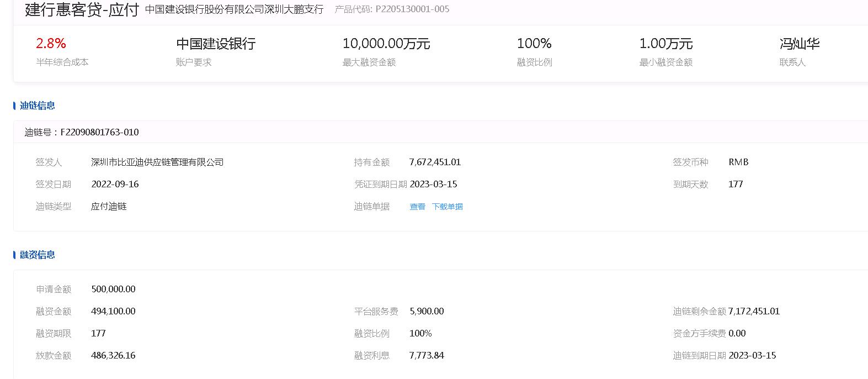868x379 pixels.
Task: Click the applied amount 500,000.00
Action: (113, 289)
